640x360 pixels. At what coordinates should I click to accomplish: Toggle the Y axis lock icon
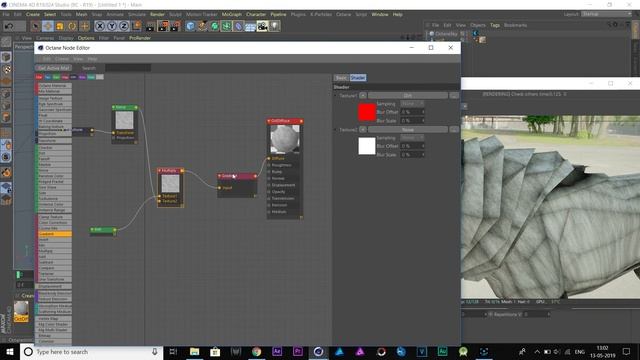(112, 26)
